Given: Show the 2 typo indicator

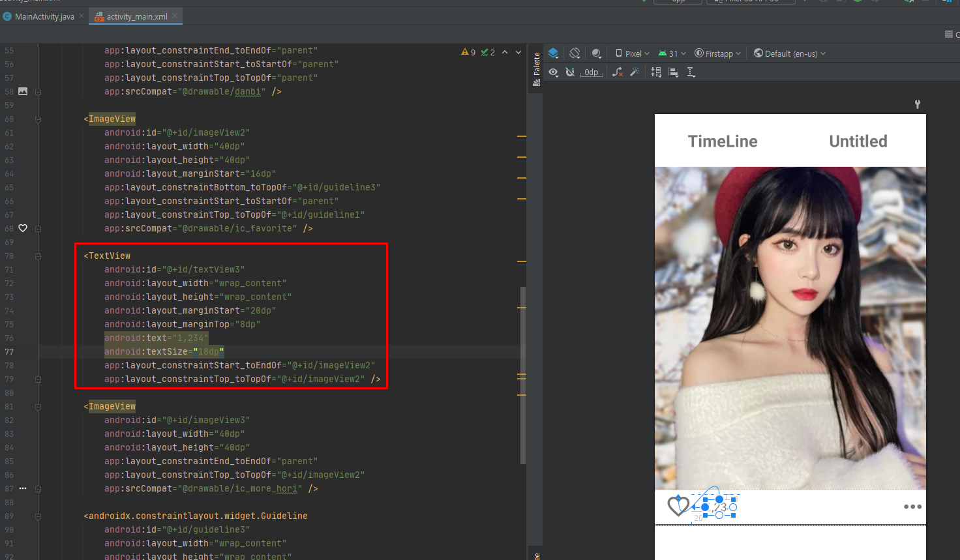Looking at the screenshot, I should [x=488, y=52].
